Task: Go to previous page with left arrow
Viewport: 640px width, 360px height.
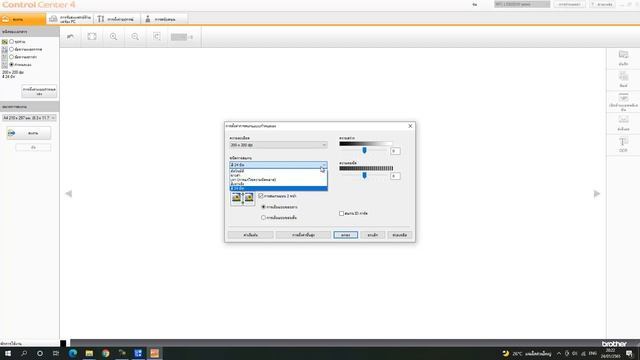Action: (69, 193)
